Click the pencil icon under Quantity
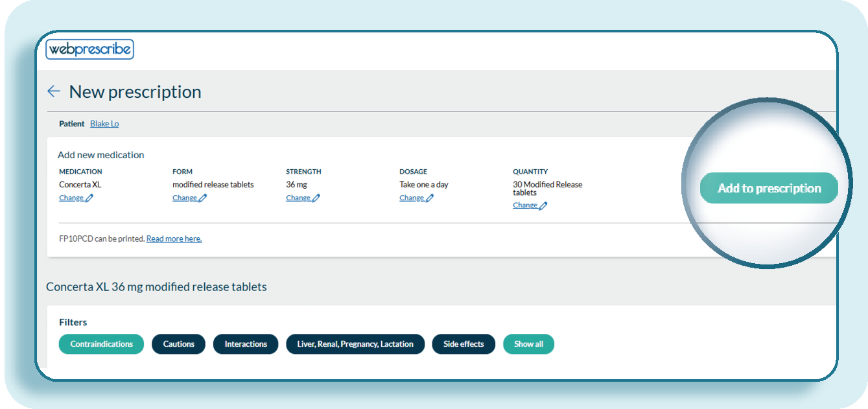Image resolution: width=868 pixels, height=409 pixels. coord(543,205)
